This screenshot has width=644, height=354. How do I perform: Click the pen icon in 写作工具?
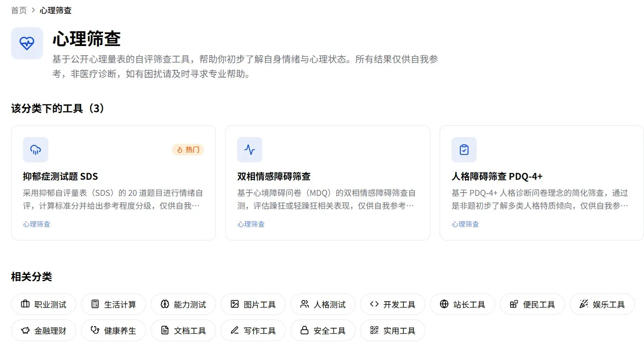pyautogui.click(x=235, y=330)
